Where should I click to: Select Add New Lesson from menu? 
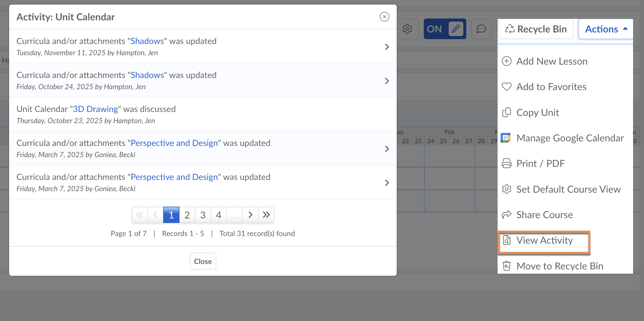(552, 61)
